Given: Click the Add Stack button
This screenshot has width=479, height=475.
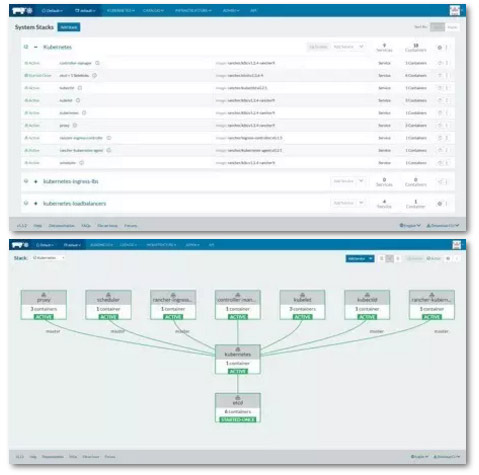Looking at the screenshot, I should click(x=69, y=27).
